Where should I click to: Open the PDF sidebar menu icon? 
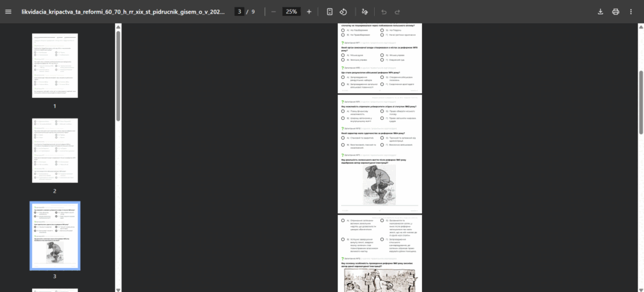pyautogui.click(x=8, y=12)
